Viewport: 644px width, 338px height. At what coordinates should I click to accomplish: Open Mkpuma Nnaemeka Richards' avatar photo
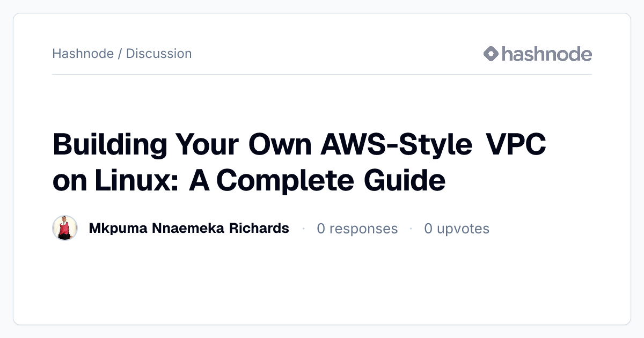(x=65, y=229)
